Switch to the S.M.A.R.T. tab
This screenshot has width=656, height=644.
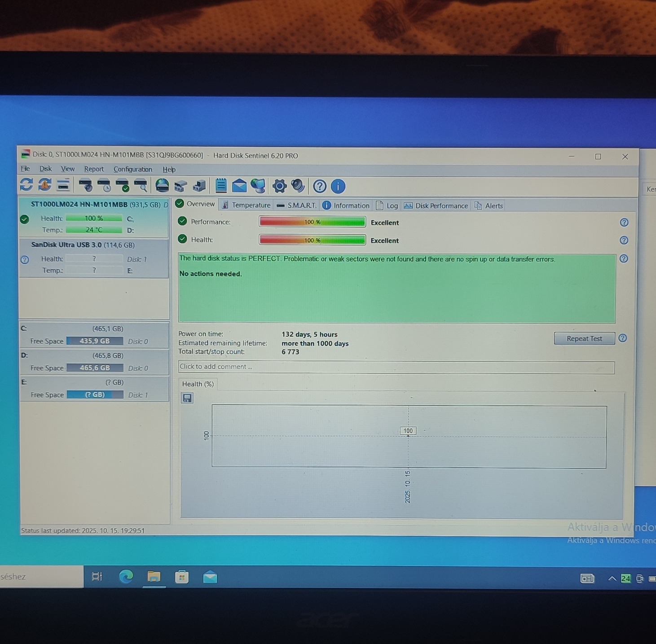click(x=296, y=206)
